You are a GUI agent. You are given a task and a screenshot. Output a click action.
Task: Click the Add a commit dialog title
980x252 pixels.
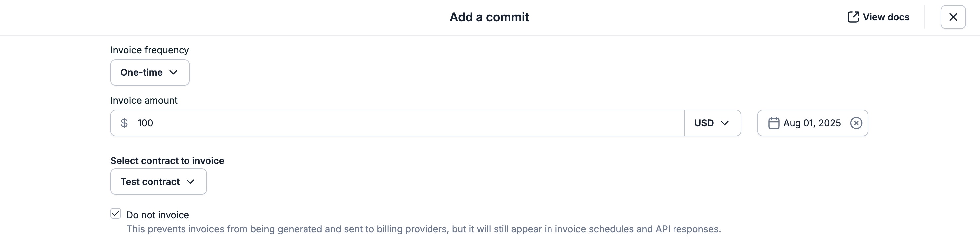(x=489, y=17)
